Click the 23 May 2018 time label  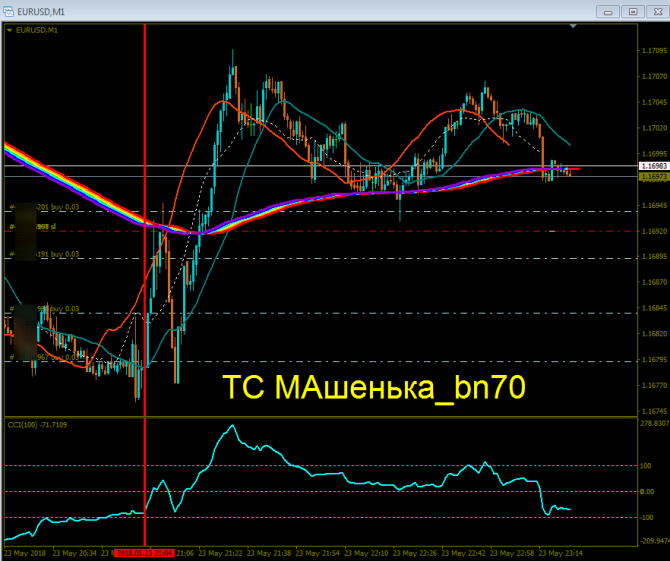click(x=25, y=553)
